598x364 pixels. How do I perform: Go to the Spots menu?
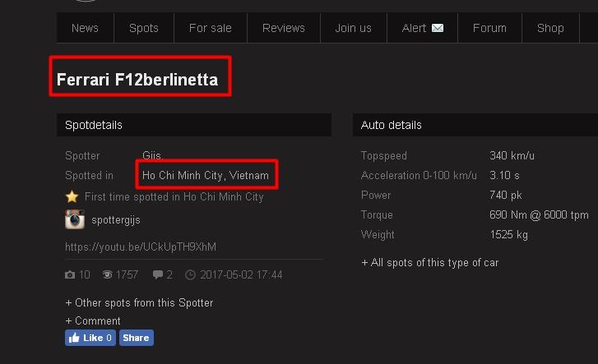143,28
